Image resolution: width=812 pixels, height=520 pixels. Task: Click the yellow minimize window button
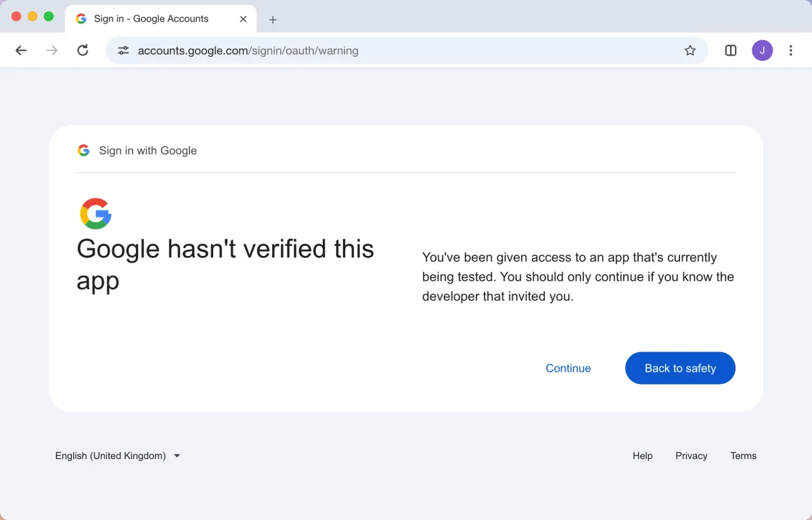(x=32, y=16)
